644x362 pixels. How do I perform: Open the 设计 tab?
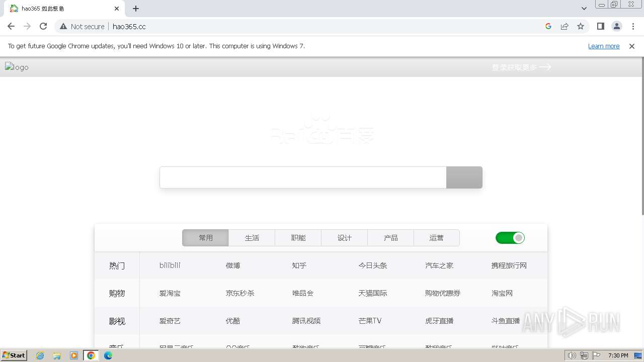[x=344, y=238]
